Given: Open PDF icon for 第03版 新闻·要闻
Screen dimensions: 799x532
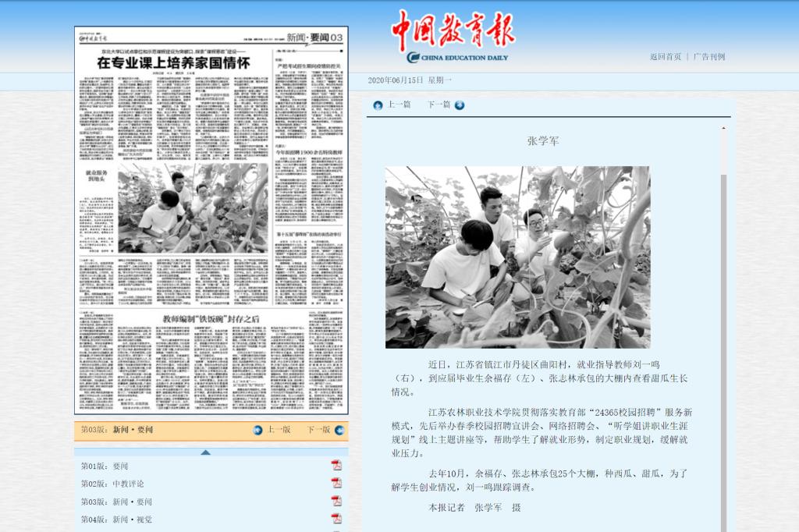Looking at the screenshot, I should coord(336,502).
